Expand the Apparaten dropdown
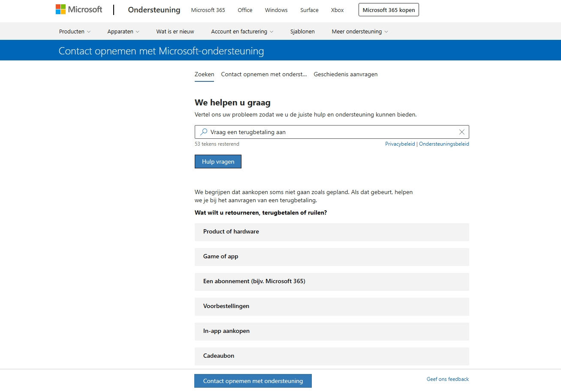Viewport: 561px width, 392px height. click(x=124, y=31)
